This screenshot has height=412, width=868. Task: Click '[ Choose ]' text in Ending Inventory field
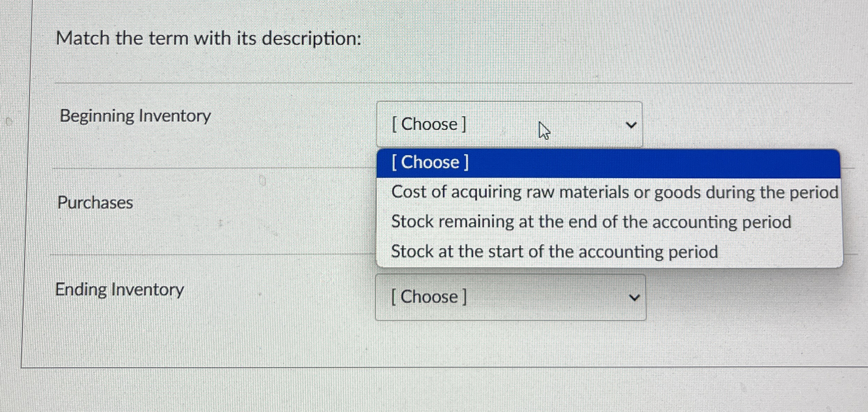point(429,297)
